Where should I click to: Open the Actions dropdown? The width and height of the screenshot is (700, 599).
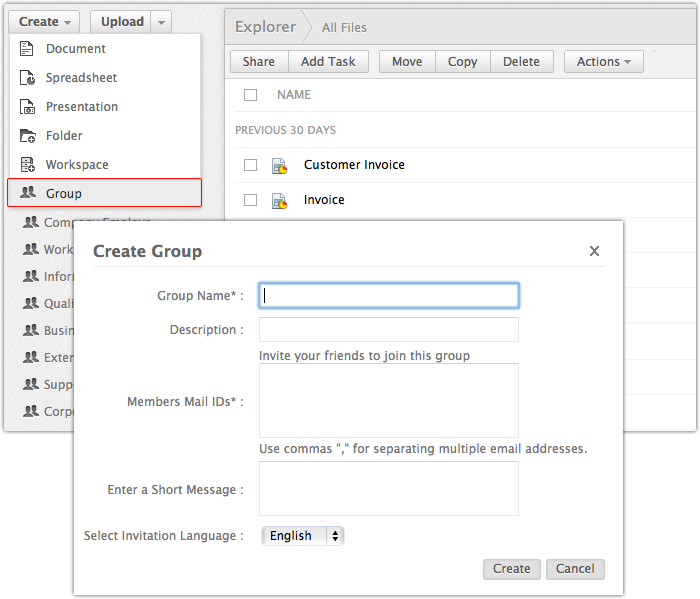(603, 62)
